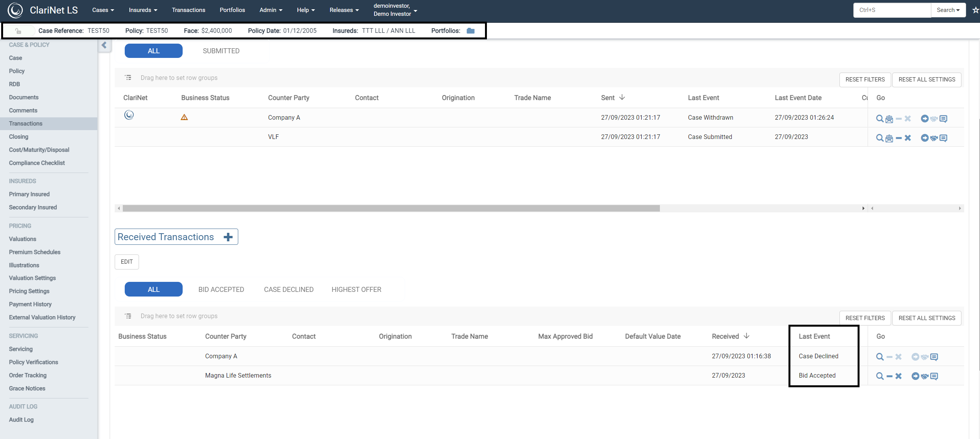Click the horizontal scrollbar thumb of upper grid
This screenshot has height=439, width=980.
point(391,208)
